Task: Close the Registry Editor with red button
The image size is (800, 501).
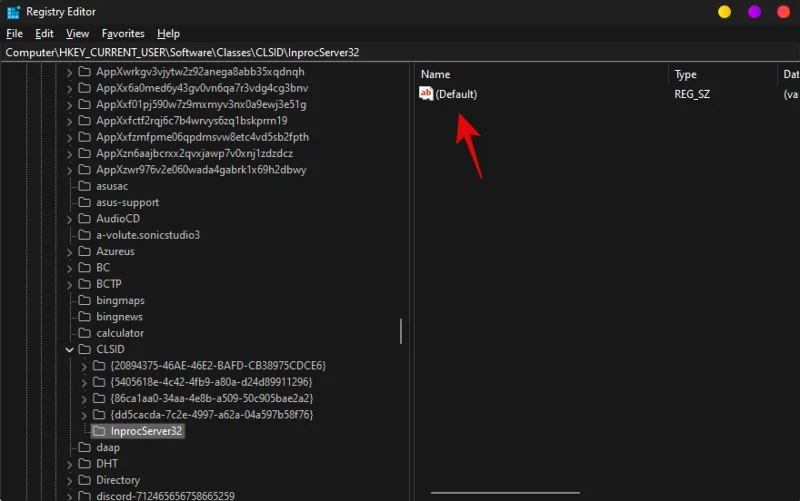Action: point(784,12)
